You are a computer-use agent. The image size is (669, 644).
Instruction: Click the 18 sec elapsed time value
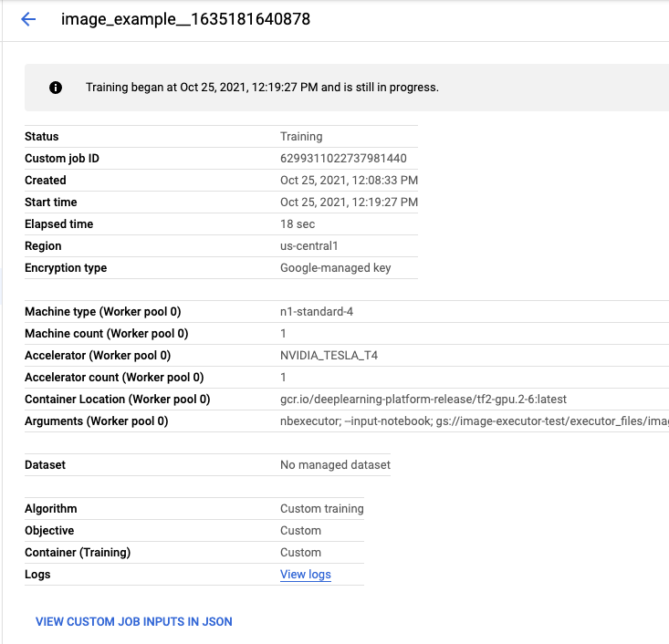pos(297,224)
